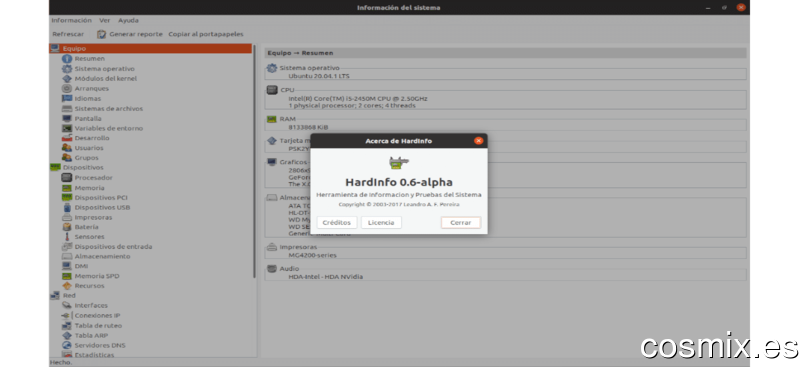The height and width of the screenshot is (367, 800).
Task: Open the Procesador chip icon entry
Action: point(67,178)
